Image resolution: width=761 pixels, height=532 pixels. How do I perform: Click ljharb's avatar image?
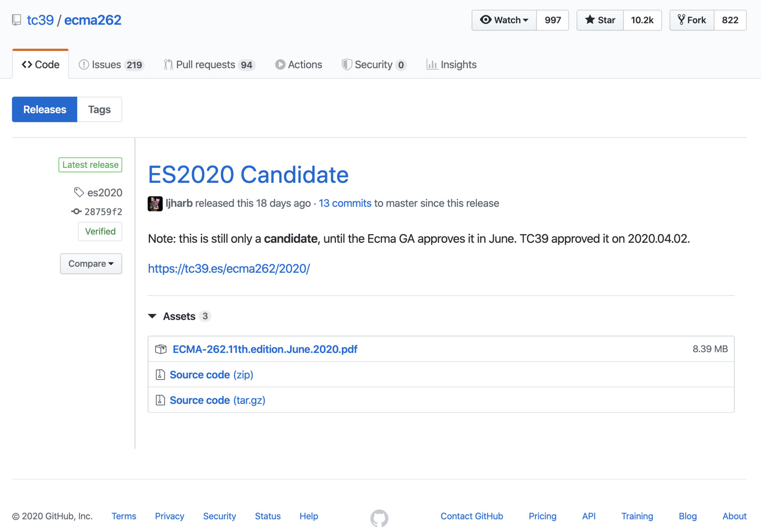pos(155,203)
